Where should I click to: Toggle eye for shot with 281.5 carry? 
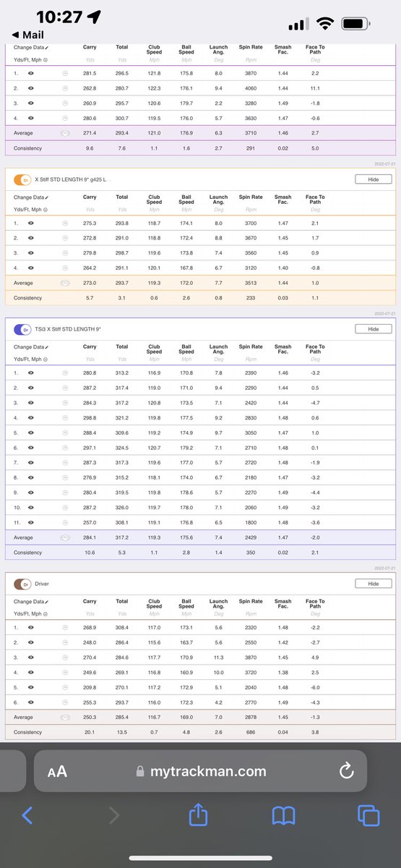coord(31,72)
